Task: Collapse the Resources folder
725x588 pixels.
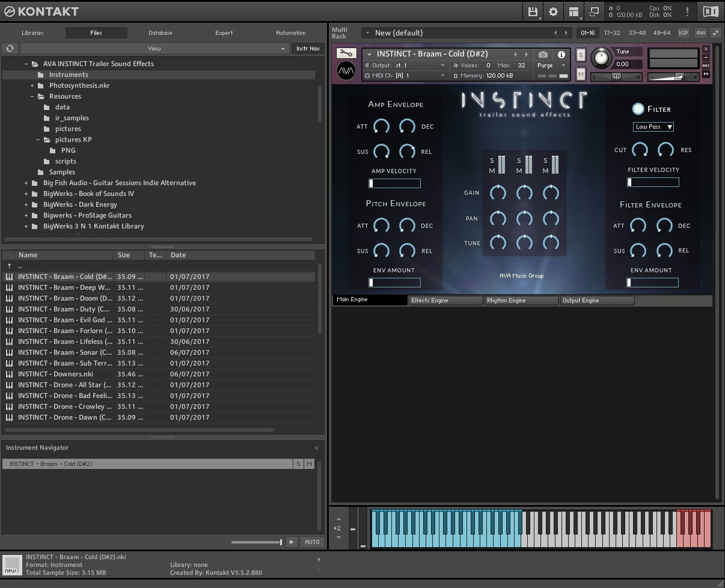Action: 32,96
